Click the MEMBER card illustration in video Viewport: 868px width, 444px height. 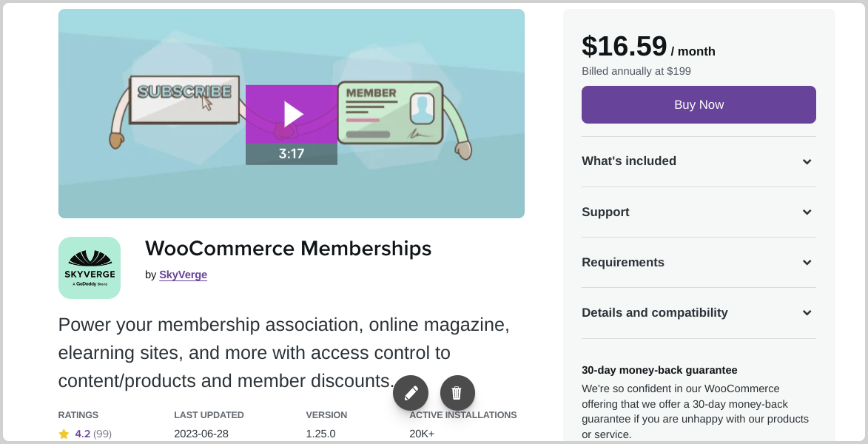click(x=390, y=112)
